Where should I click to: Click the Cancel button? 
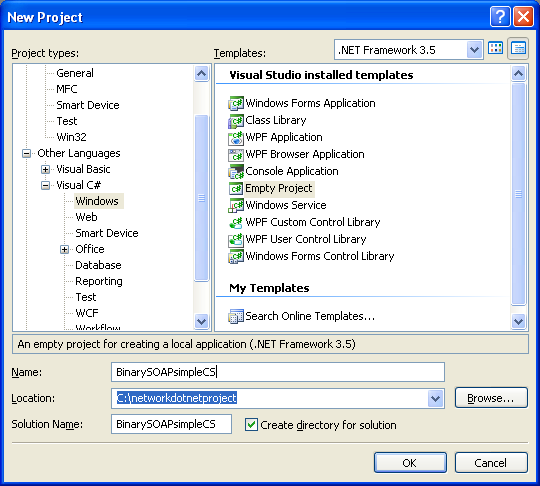click(491, 463)
